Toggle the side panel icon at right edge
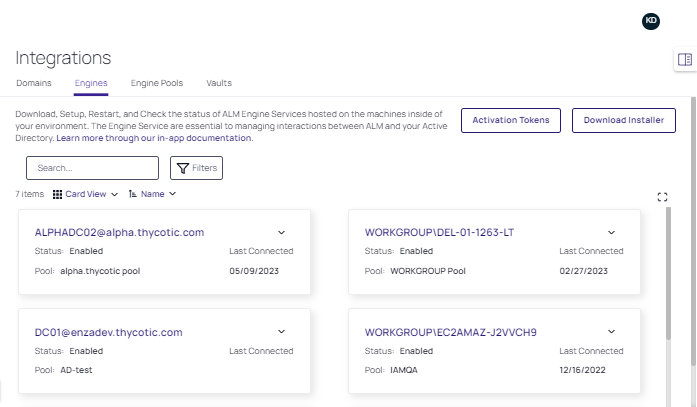This screenshot has width=697, height=407. click(x=685, y=60)
